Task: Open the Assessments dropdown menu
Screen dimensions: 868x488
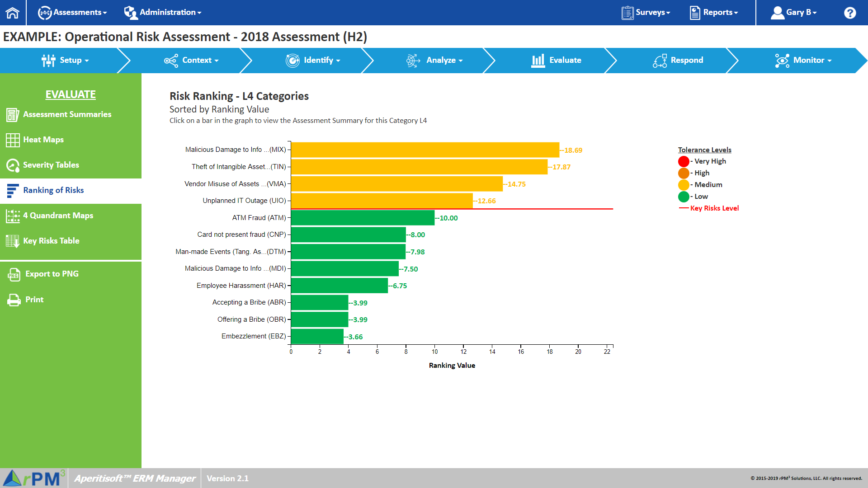Action: tap(72, 13)
